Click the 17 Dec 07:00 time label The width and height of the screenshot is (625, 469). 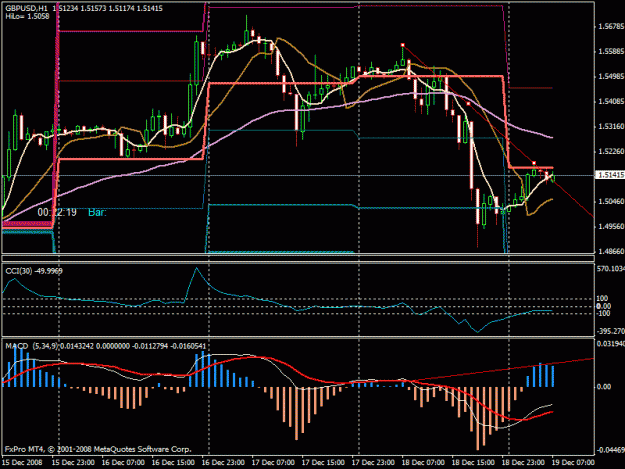273,463
